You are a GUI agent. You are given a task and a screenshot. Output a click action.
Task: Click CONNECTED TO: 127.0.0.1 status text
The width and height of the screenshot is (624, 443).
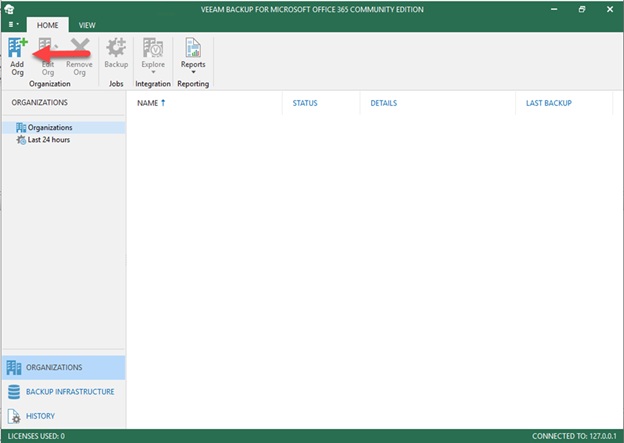pos(574,436)
